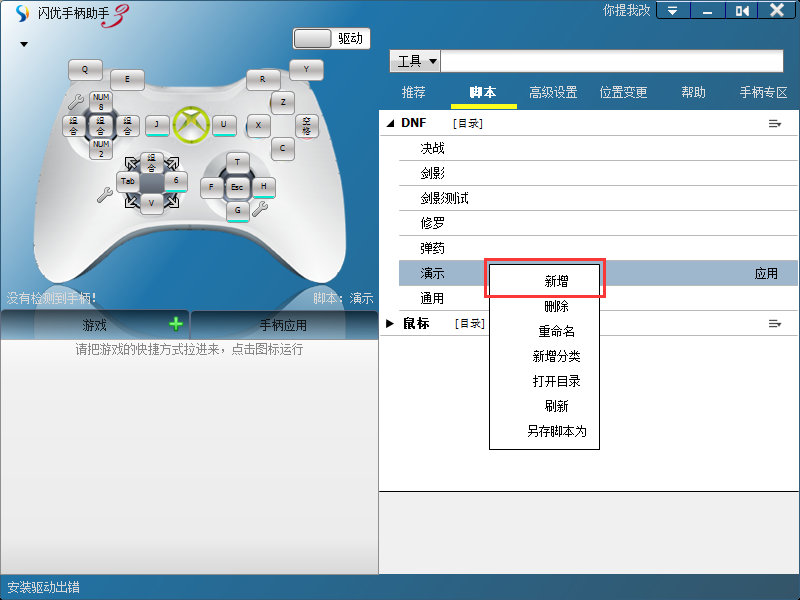Open the 鼠标 directory options menu icon
The image size is (800, 600).
coord(774,323)
